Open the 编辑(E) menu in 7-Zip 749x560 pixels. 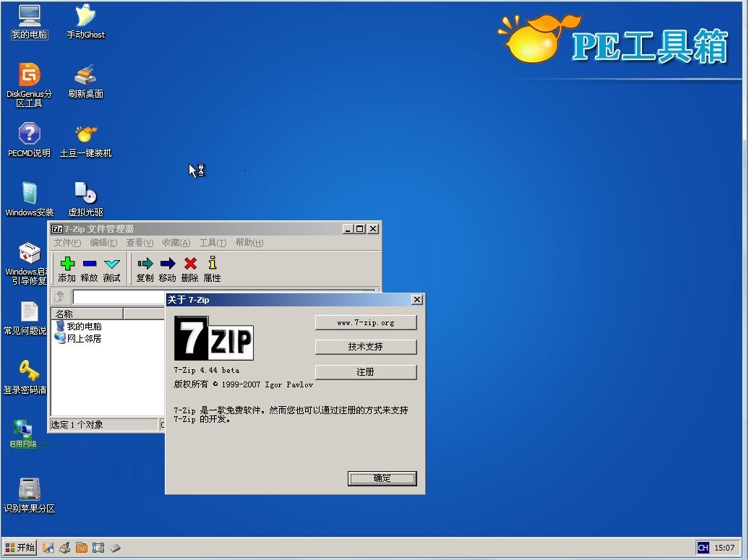pyautogui.click(x=103, y=243)
